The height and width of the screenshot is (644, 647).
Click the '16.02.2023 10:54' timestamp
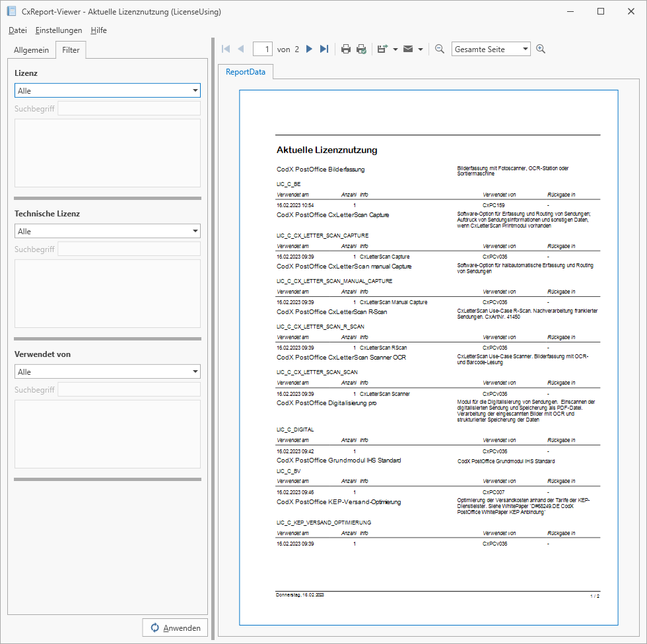tap(295, 205)
